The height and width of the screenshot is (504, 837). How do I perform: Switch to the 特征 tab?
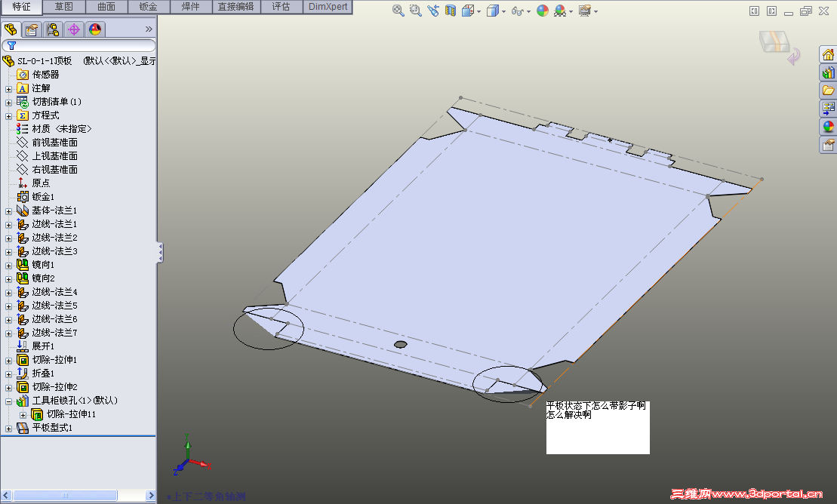pyautogui.click(x=21, y=7)
